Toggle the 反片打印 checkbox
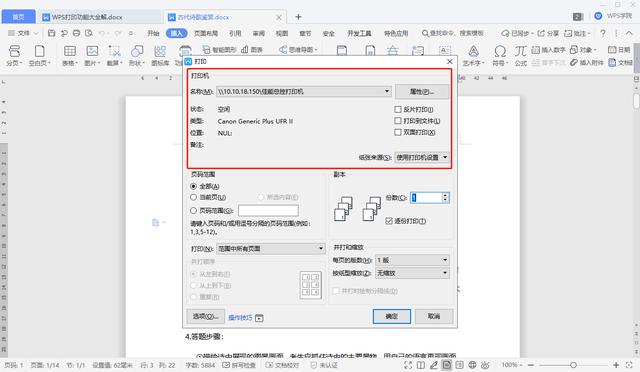 398,109
